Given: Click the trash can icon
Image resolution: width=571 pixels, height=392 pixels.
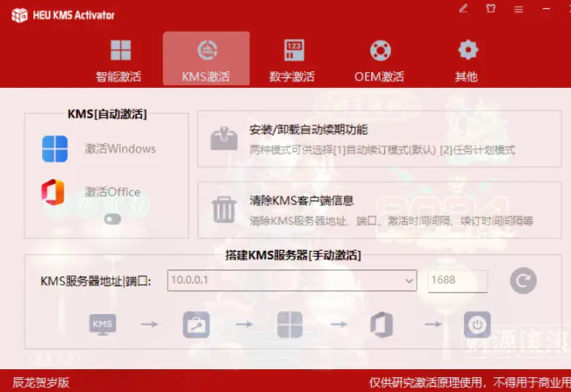Looking at the screenshot, I should 224,210.
